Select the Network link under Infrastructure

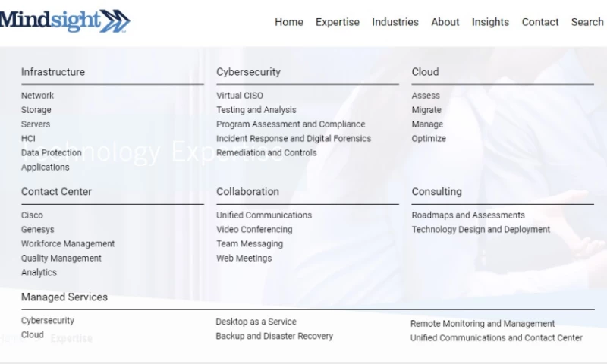pyautogui.click(x=37, y=96)
